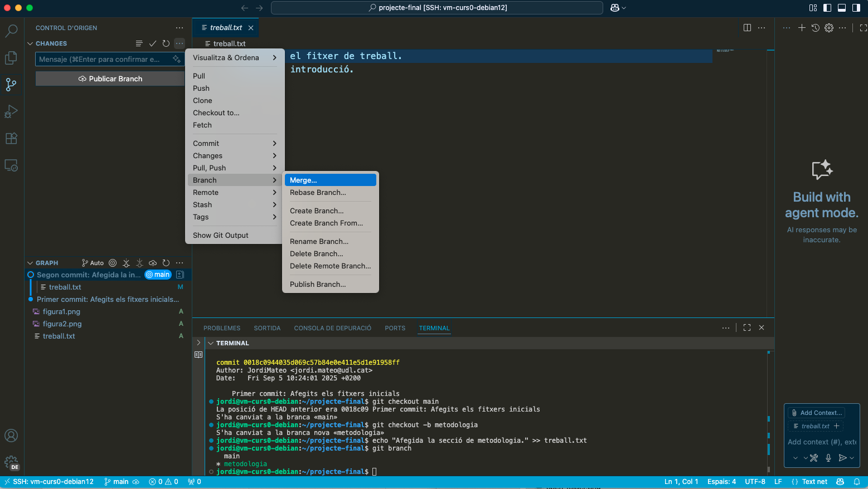Choose Delete Branch... menu item
The width and height of the screenshot is (868, 489).
point(331,253)
